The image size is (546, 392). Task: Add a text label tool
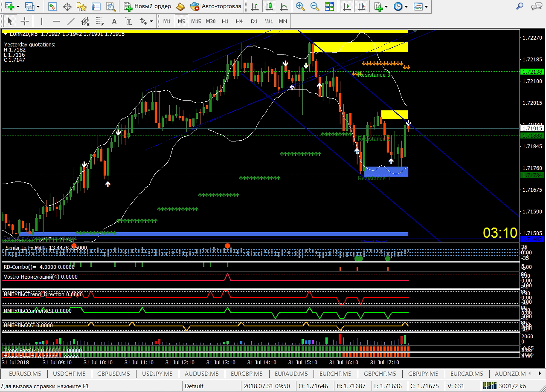(114, 21)
